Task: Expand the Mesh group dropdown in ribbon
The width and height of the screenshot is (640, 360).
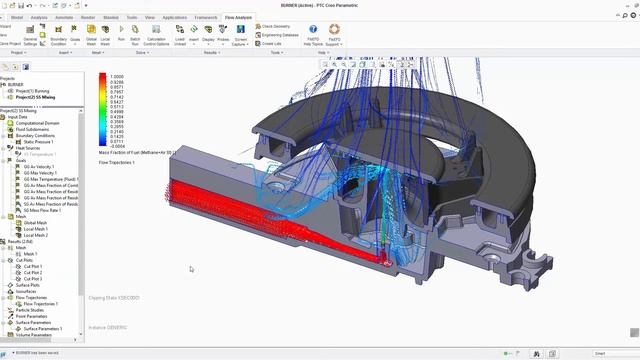Action: tap(98, 53)
